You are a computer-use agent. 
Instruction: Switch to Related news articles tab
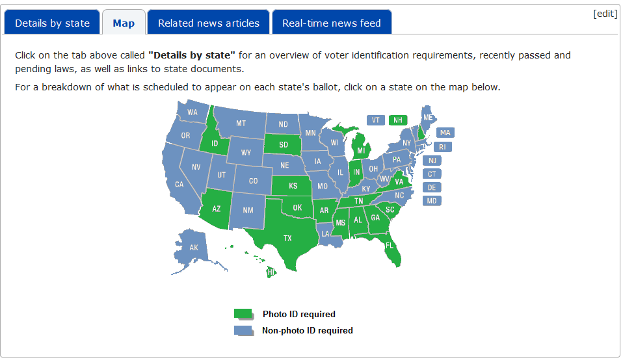pos(208,23)
